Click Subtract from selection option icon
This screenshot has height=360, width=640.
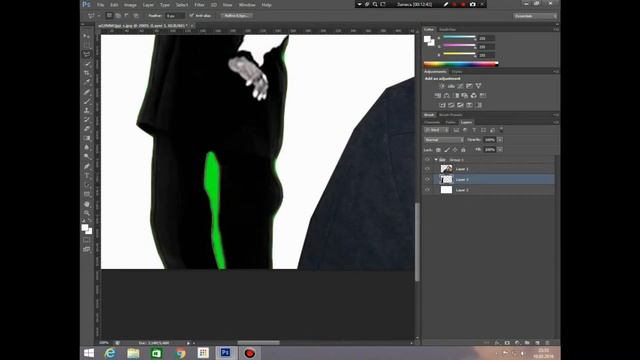coord(127,16)
